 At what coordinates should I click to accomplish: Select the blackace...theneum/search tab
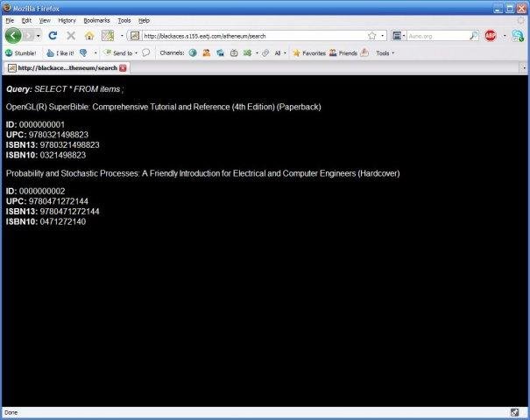click(x=67, y=68)
